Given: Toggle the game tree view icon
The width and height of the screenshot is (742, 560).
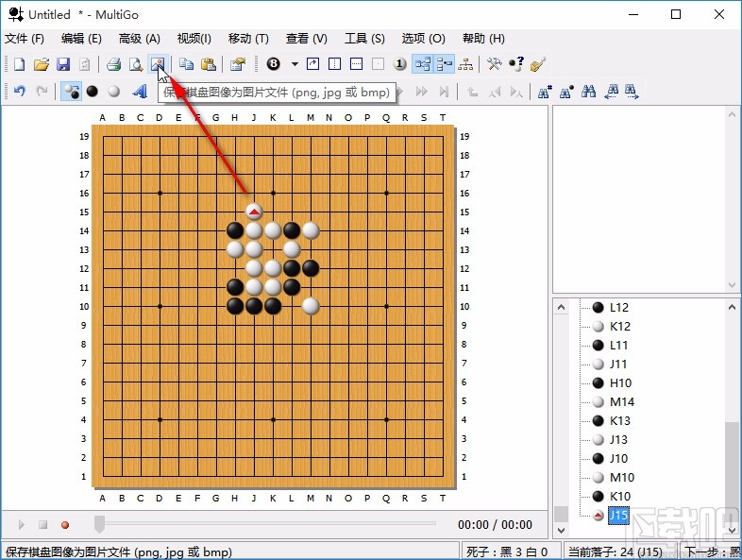Looking at the screenshot, I should [x=422, y=64].
